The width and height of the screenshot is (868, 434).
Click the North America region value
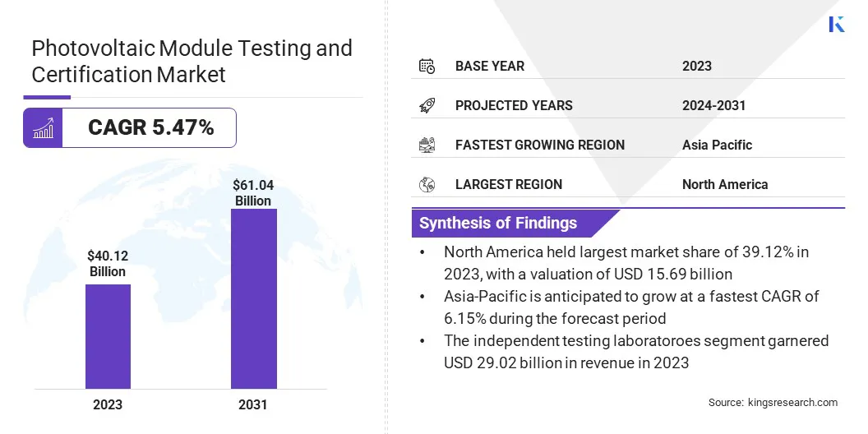point(724,184)
